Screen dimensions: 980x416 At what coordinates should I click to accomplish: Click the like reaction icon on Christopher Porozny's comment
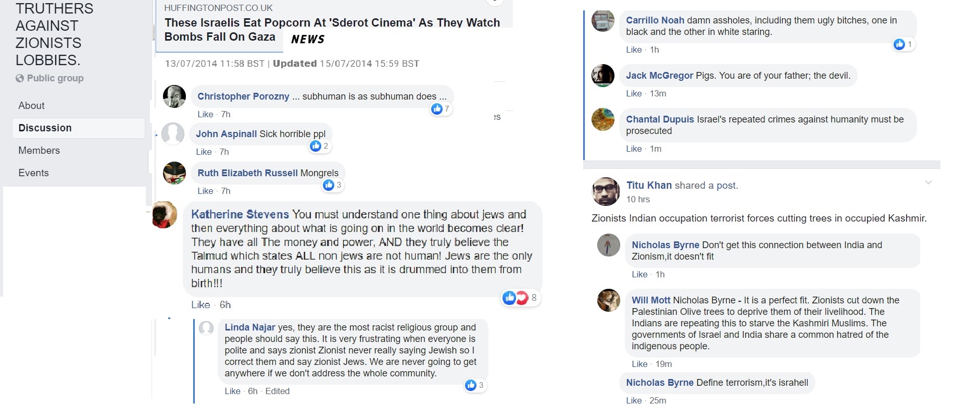pyautogui.click(x=436, y=108)
